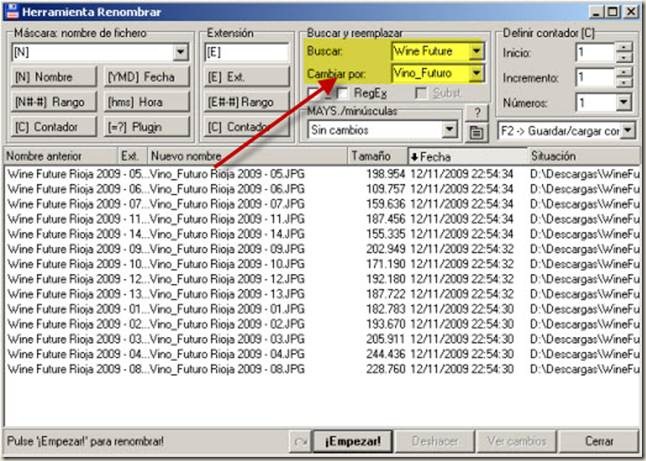Enable the RegEx checkbox
This screenshot has width=646, height=461.
click(343, 93)
